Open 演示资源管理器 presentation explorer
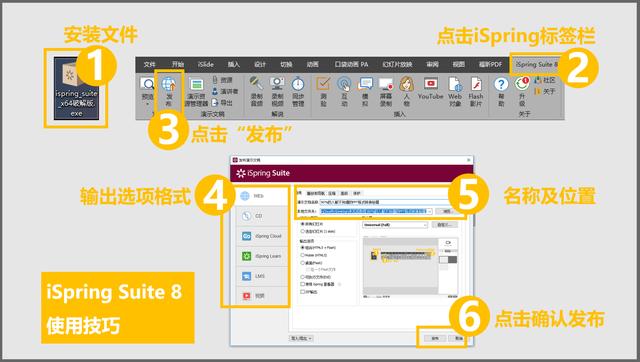Image resolution: width=640 pixels, height=362 pixels. tap(196, 92)
